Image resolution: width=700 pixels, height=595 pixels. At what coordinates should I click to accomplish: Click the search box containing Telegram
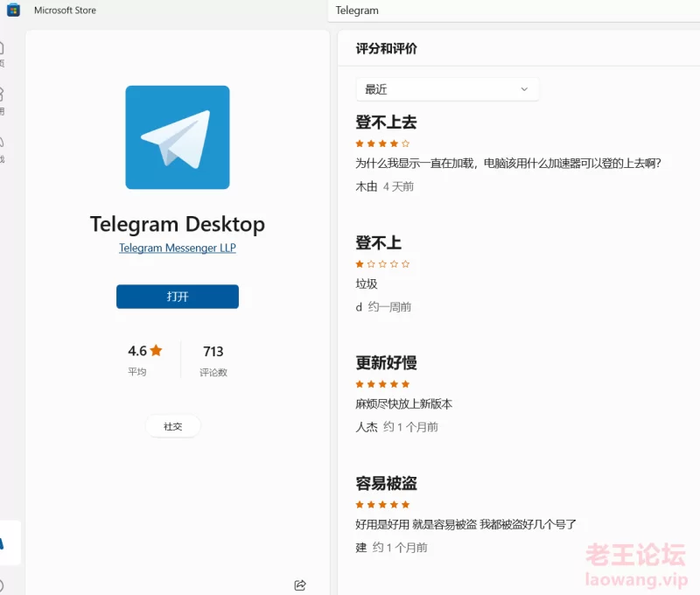pos(514,10)
